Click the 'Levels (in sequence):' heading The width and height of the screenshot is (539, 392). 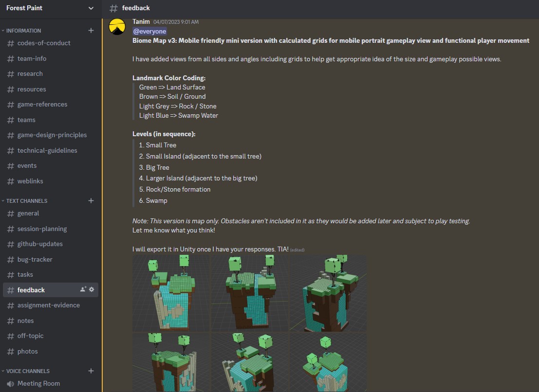click(164, 134)
